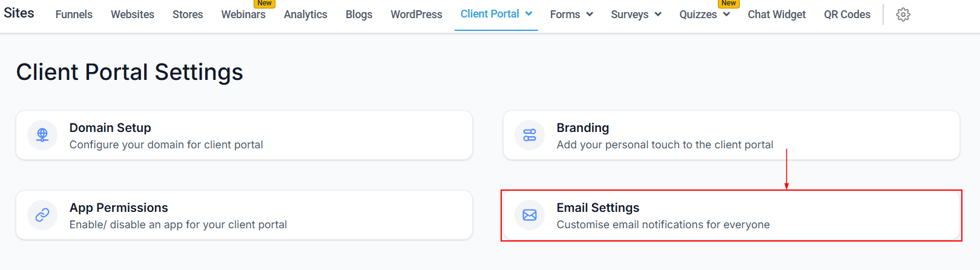
Task: Expand the Quizzes dropdown chevron
Action: coord(726,15)
